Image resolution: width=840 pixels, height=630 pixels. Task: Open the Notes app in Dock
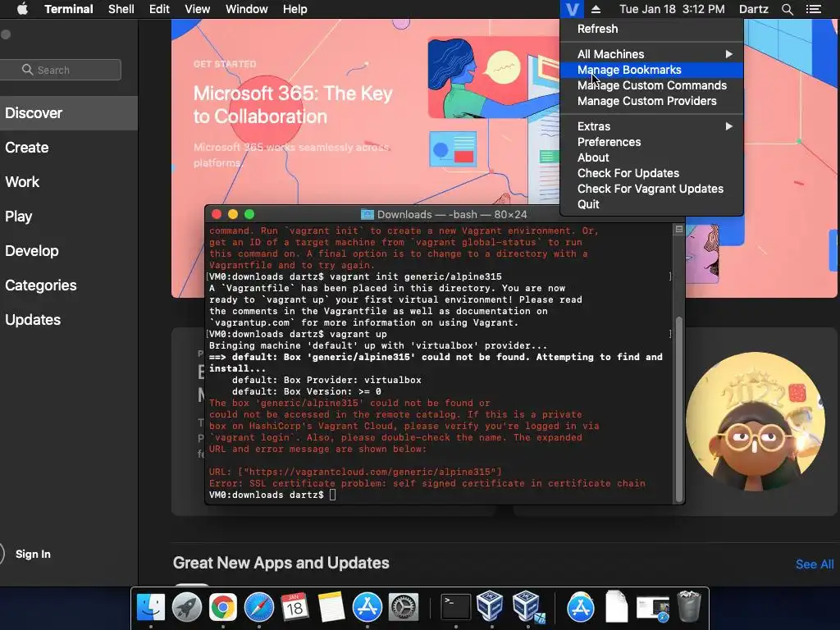tap(331, 608)
